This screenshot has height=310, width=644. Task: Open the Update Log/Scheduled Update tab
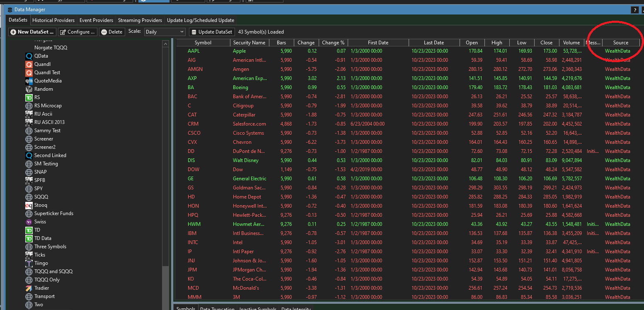coord(201,20)
